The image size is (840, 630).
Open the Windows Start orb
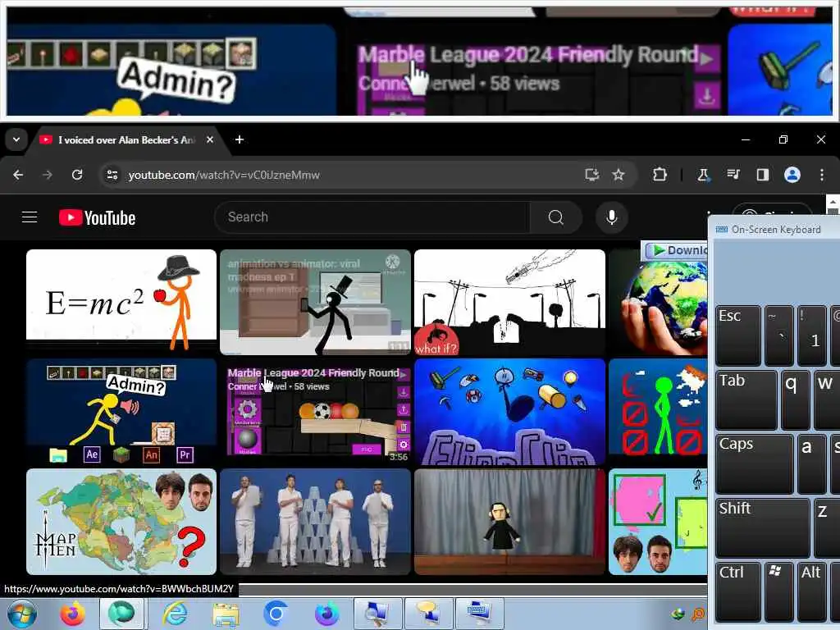pos(22,614)
